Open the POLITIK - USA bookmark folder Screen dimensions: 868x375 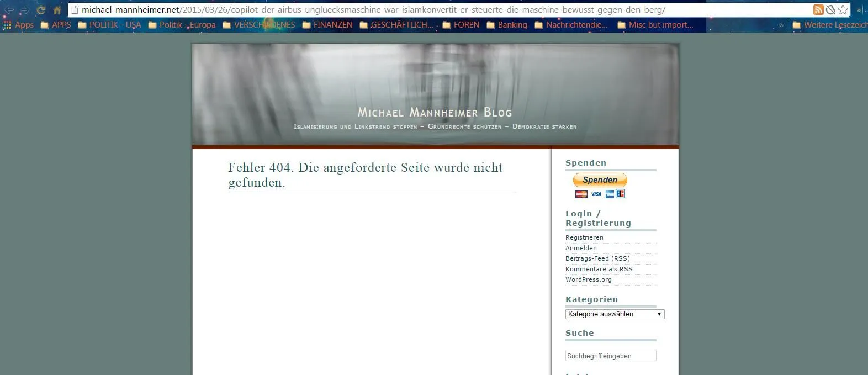[x=109, y=25]
